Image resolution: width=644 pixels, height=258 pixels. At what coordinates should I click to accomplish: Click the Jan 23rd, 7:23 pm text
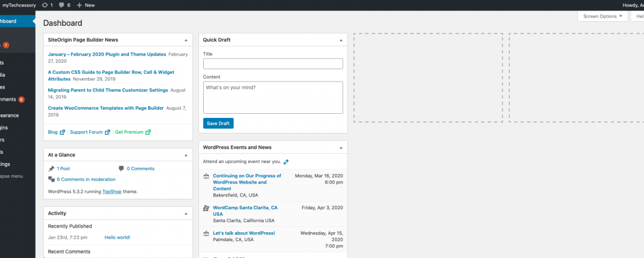(x=68, y=237)
